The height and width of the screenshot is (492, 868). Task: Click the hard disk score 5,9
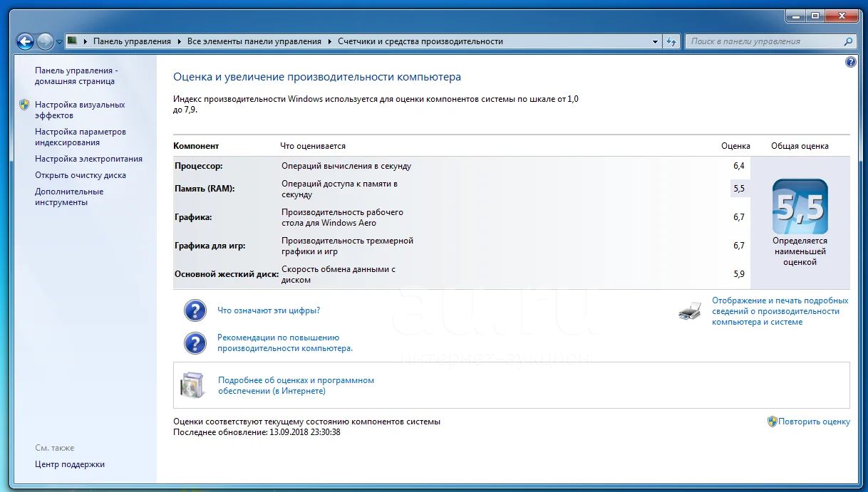coord(738,274)
